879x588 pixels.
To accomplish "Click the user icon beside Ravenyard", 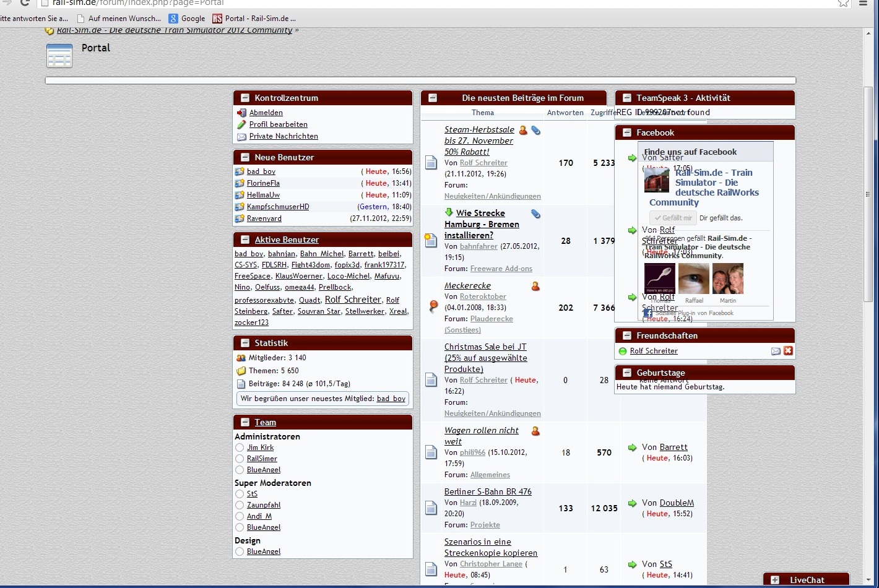I will pos(240,218).
